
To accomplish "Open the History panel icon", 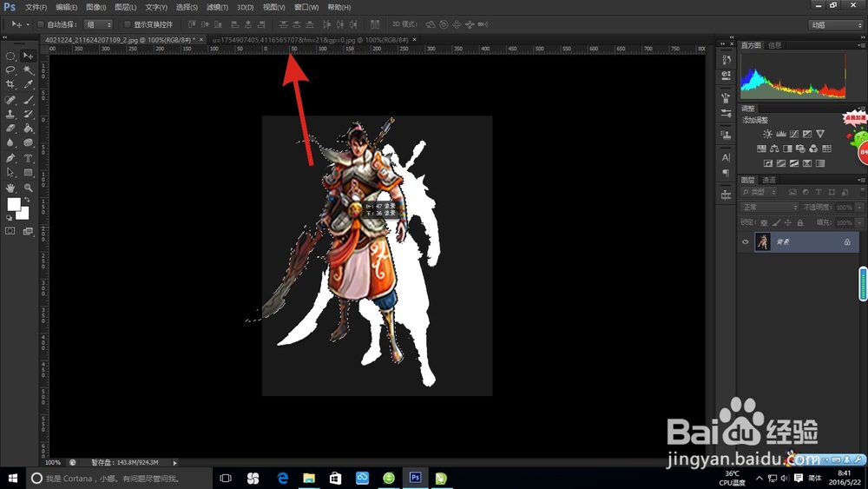I will [726, 60].
